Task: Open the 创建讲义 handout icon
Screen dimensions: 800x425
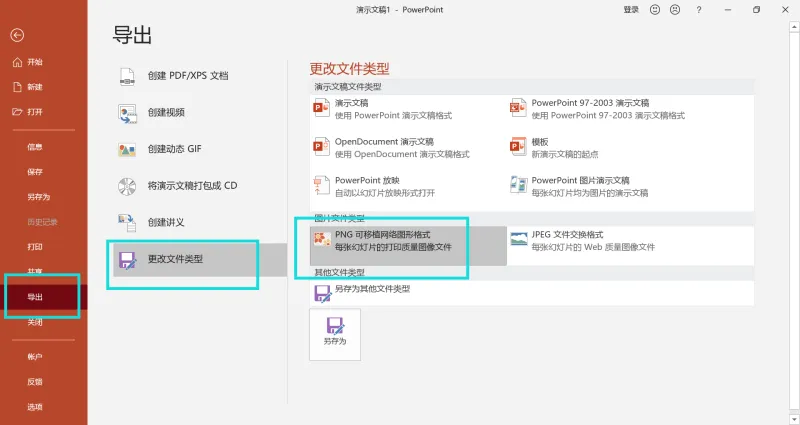Action: pyautogui.click(x=127, y=223)
